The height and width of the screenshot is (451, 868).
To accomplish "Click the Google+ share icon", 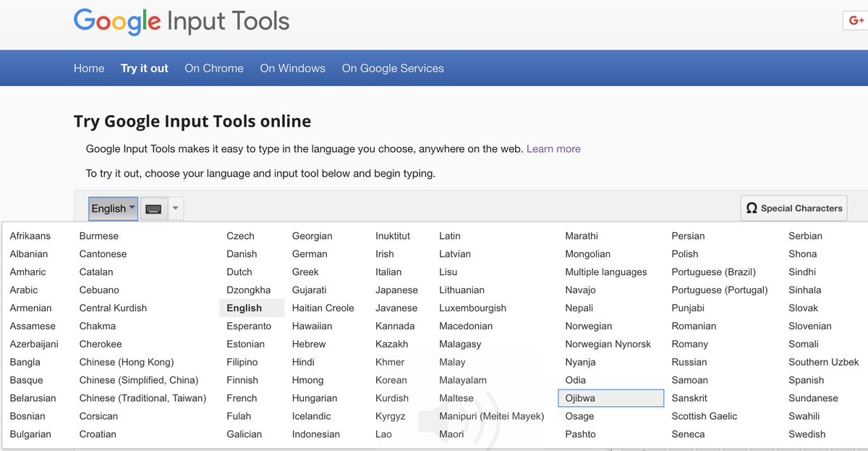I will [855, 20].
